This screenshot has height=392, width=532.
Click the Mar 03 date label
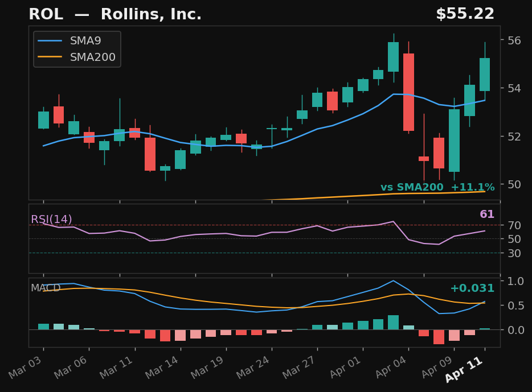25,368
